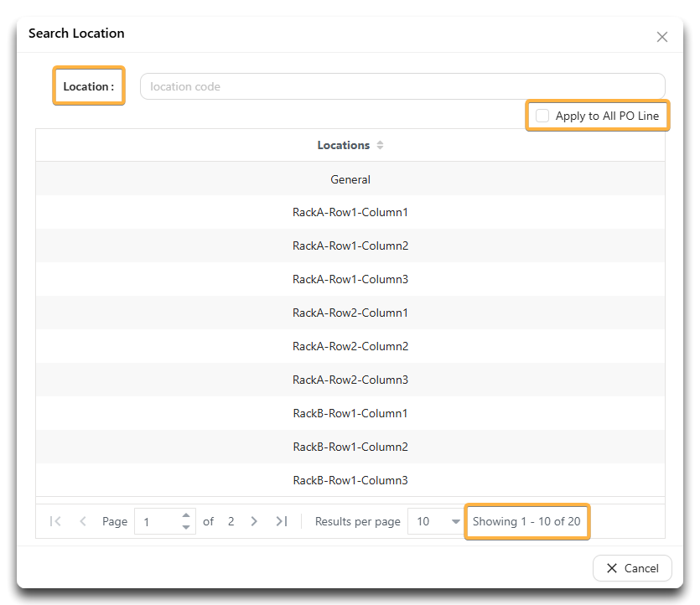The height and width of the screenshot is (605, 700).
Task: Open the Results per page dropdown
Action: [x=435, y=521]
